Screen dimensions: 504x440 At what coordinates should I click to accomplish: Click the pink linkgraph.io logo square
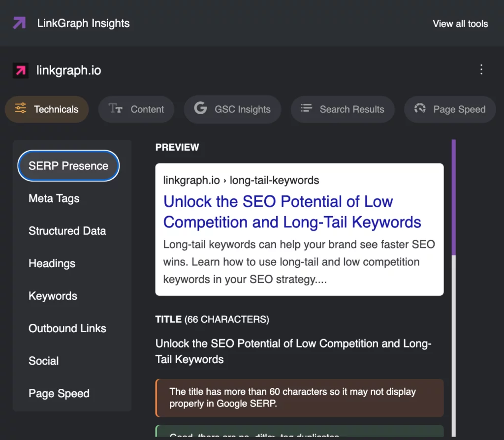(x=21, y=70)
